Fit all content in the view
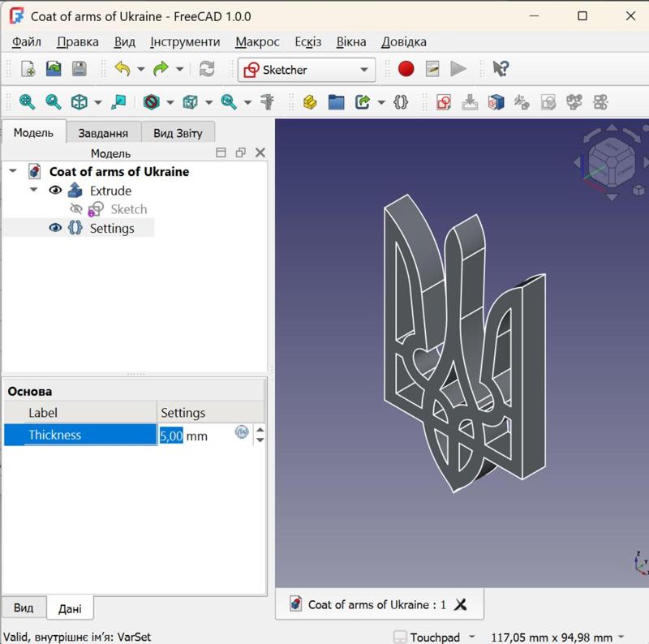This screenshot has width=649, height=644. click(27, 102)
